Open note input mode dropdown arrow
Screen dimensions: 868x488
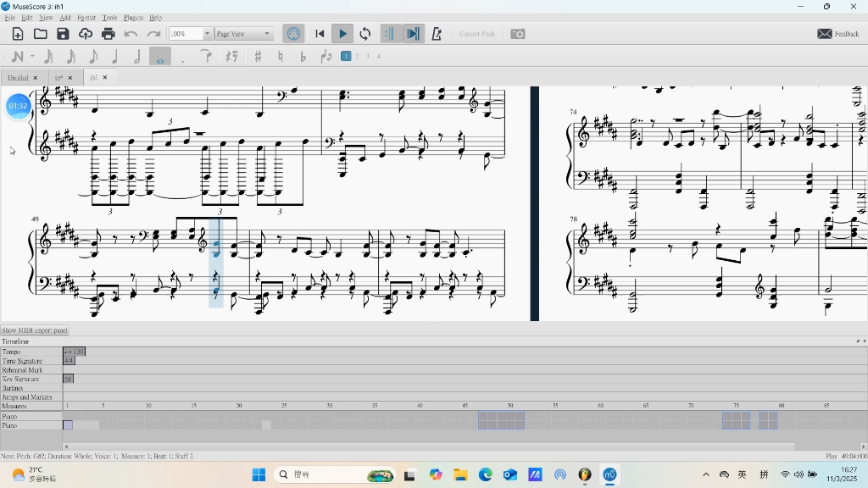pos(32,57)
